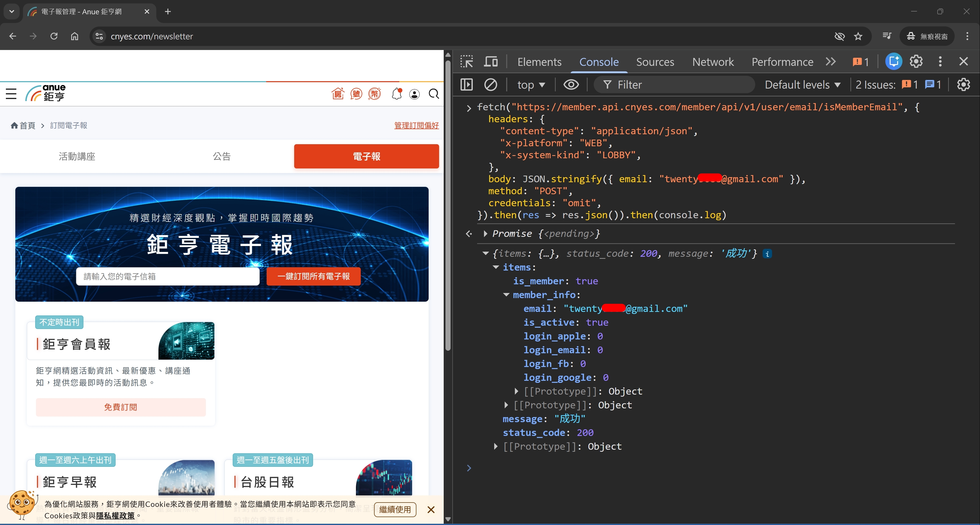Expand member_info's Prototype Object
This screenshot has height=525, width=980.
(x=516, y=391)
